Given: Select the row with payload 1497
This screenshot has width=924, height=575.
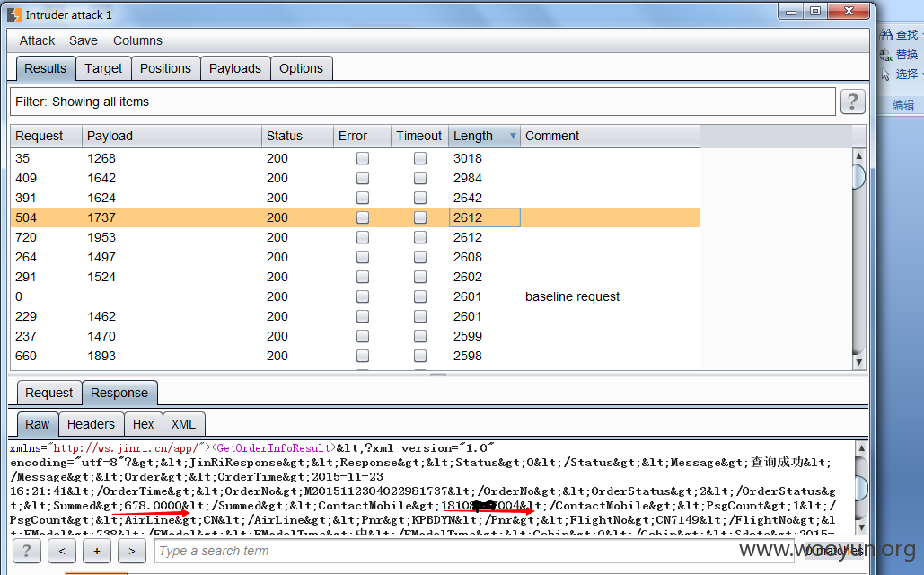Looking at the screenshot, I should point(356,257).
